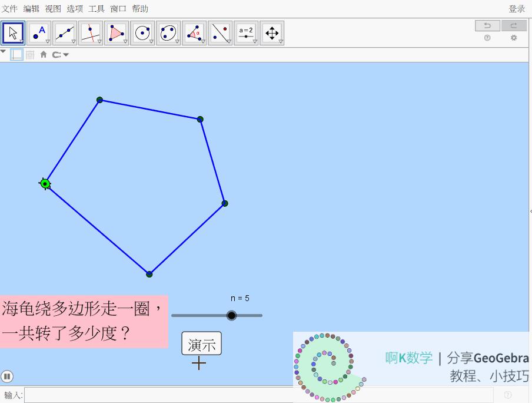
Task: Open the 工具 menu
Action: click(96, 8)
